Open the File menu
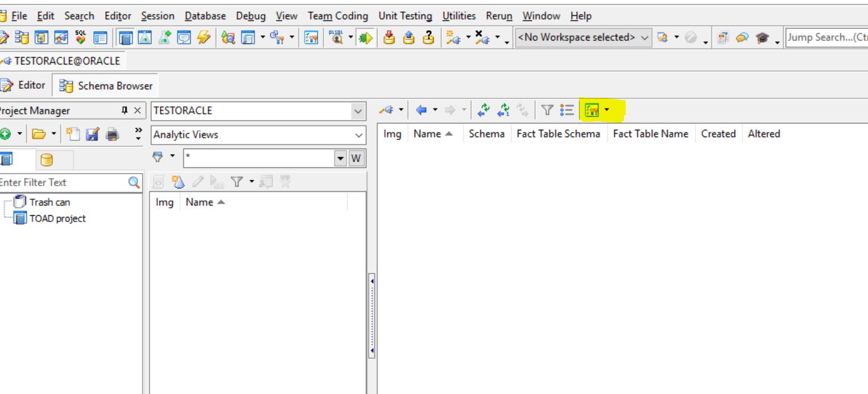 click(20, 16)
